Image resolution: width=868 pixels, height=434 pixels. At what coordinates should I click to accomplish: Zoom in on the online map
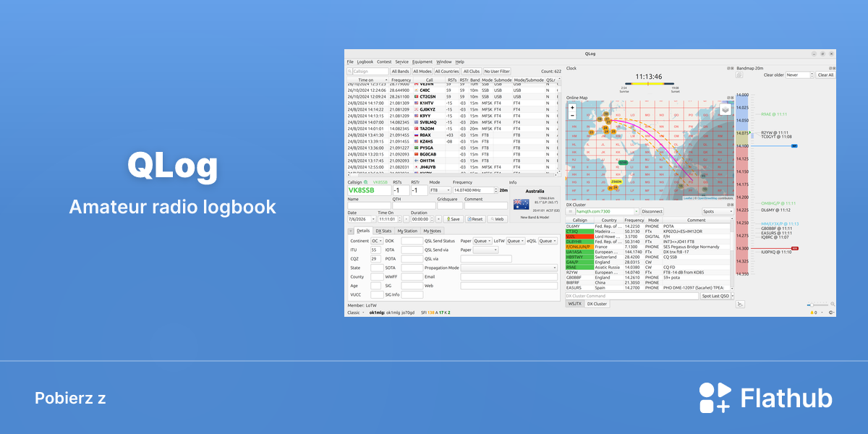click(x=572, y=107)
